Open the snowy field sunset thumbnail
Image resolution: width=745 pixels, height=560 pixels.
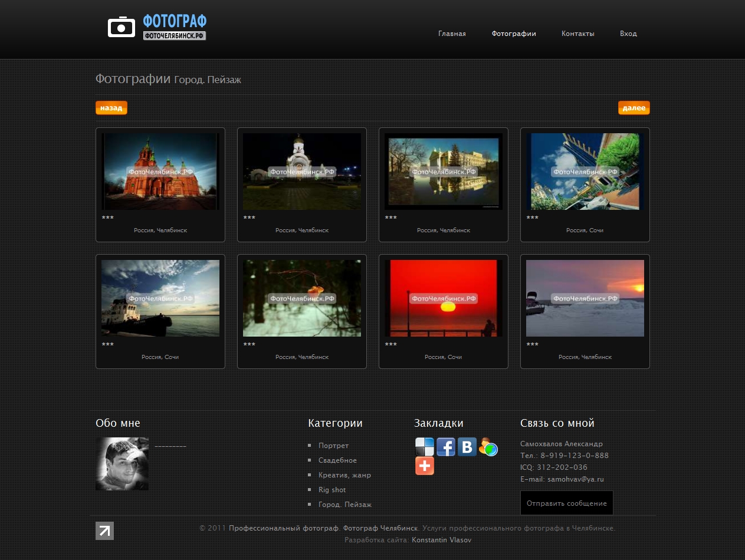coord(585,298)
